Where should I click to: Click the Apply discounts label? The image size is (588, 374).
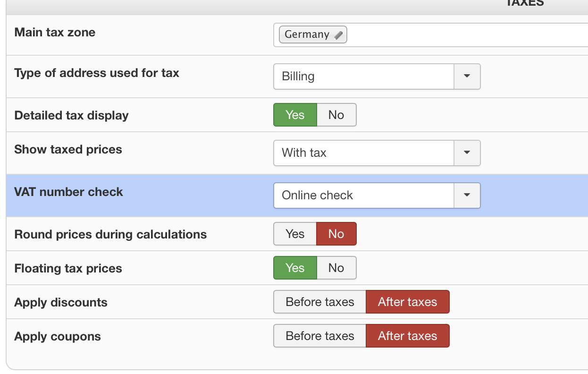pyautogui.click(x=61, y=303)
